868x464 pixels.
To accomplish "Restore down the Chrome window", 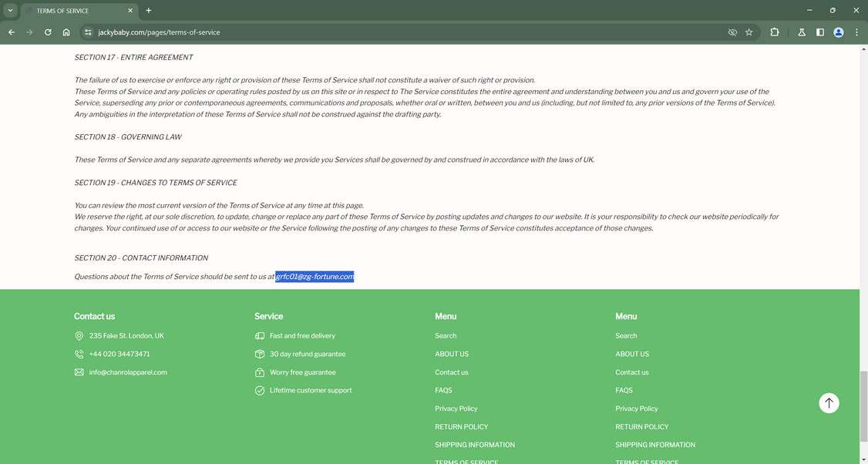I will (833, 10).
